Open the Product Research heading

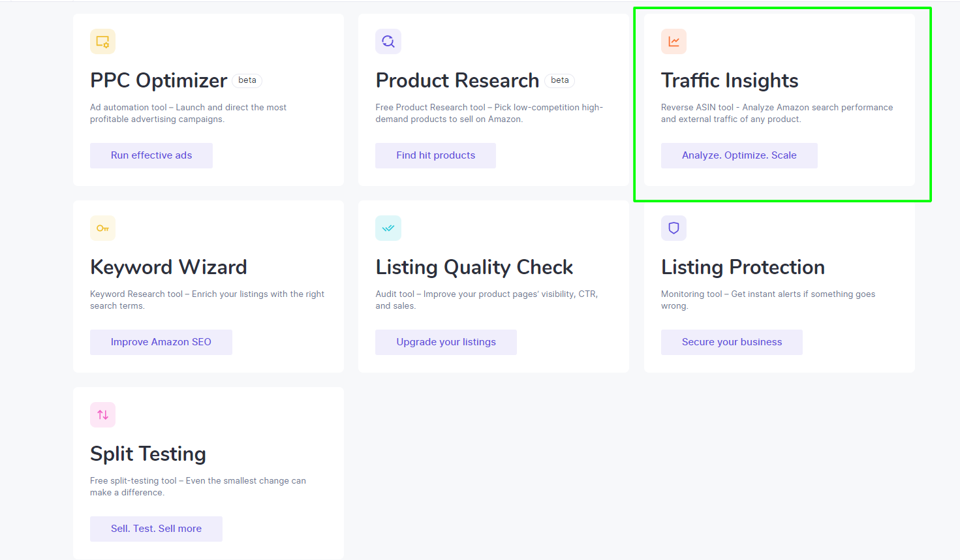(457, 80)
